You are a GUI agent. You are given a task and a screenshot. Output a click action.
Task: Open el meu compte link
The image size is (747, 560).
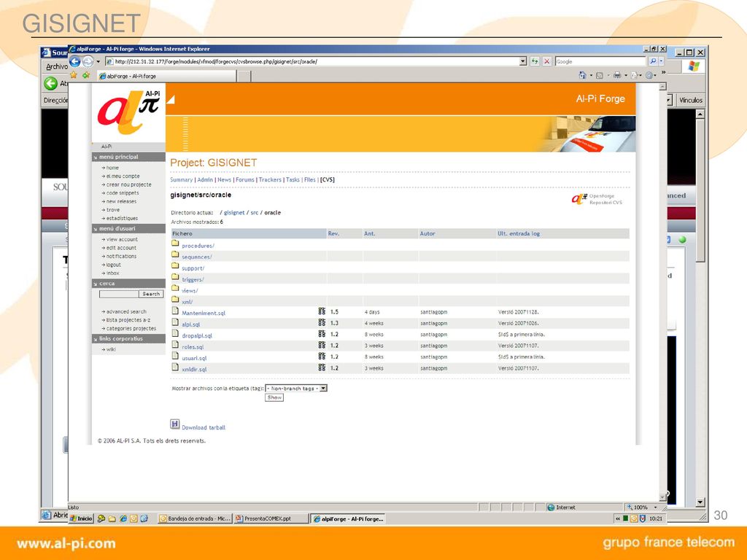123,176
